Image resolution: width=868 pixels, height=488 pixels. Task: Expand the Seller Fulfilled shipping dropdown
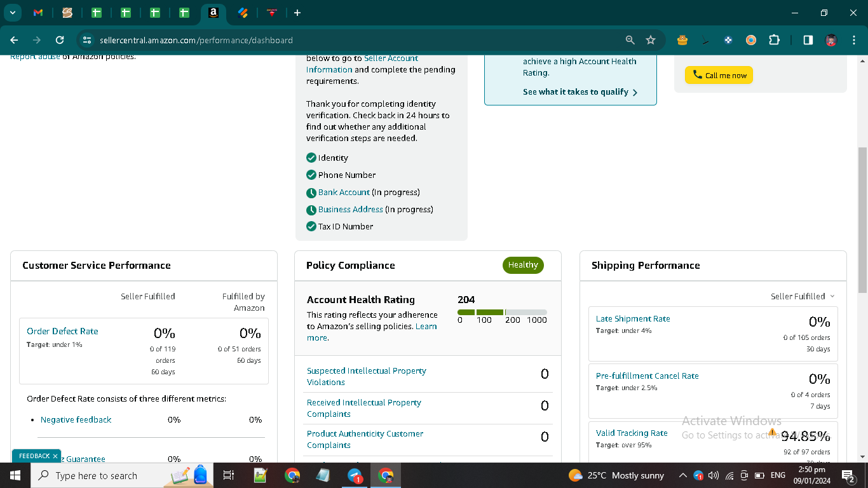point(803,296)
